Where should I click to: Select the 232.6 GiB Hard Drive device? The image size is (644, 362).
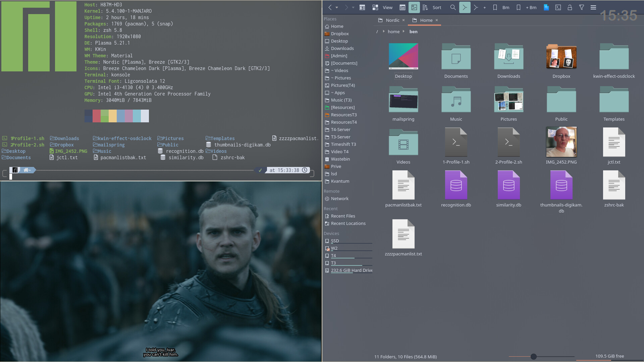[348, 270]
